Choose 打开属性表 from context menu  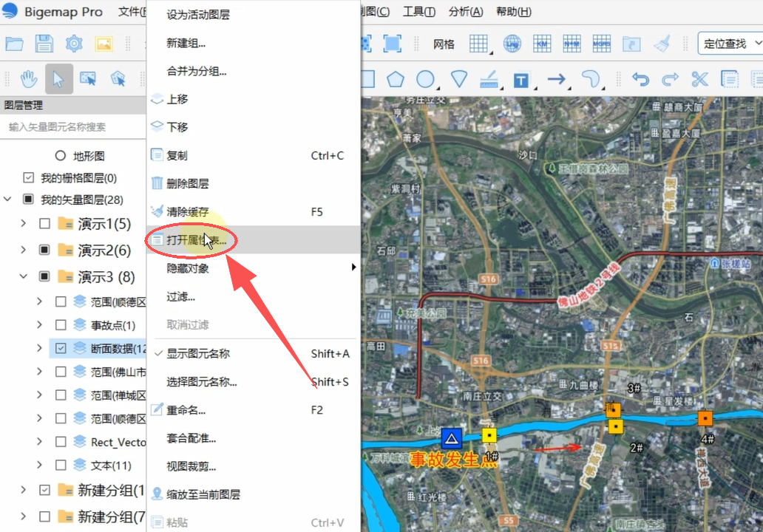click(x=254, y=239)
